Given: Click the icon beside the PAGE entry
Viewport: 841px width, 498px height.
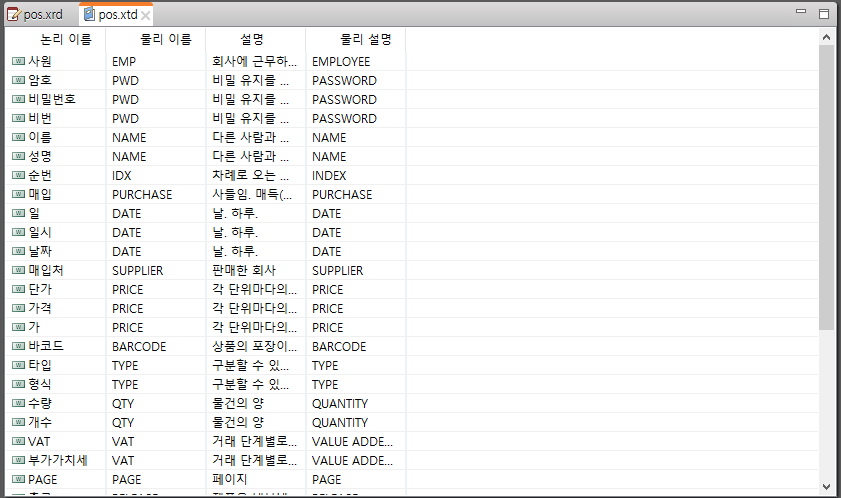Looking at the screenshot, I should click(18, 479).
